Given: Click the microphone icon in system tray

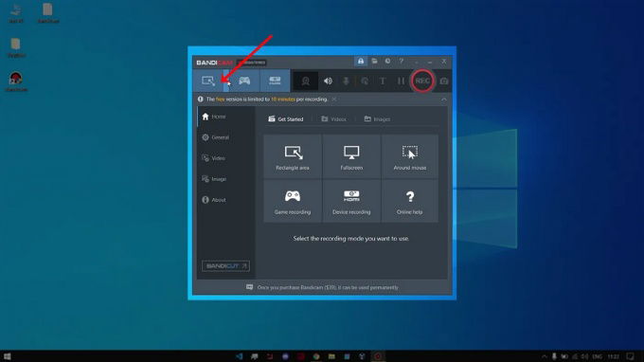Looking at the screenshot, I should click(x=554, y=356).
